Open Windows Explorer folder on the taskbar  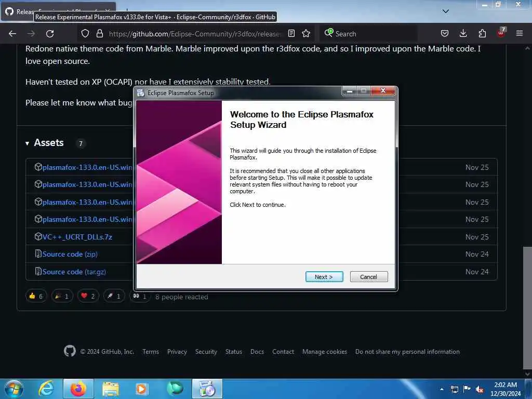tap(111, 389)
